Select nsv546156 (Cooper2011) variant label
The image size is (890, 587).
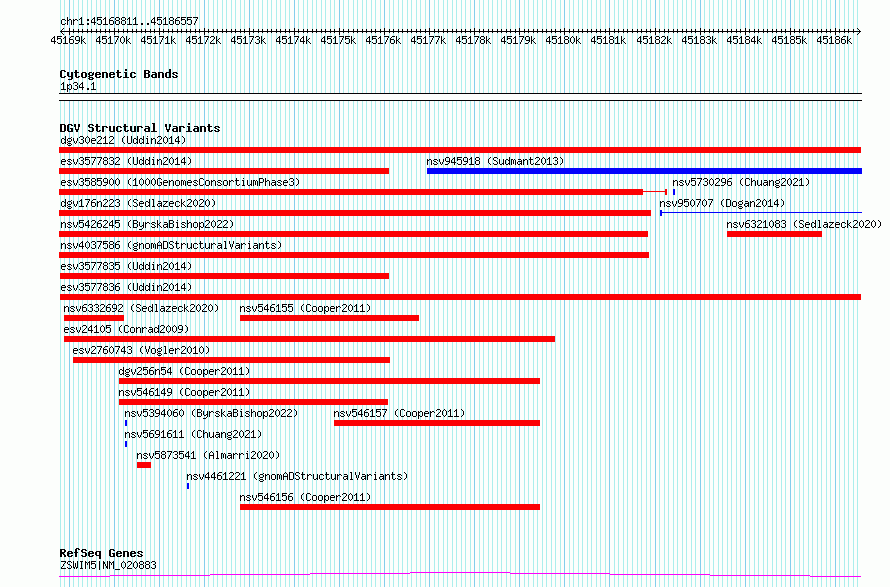(305, 497)
